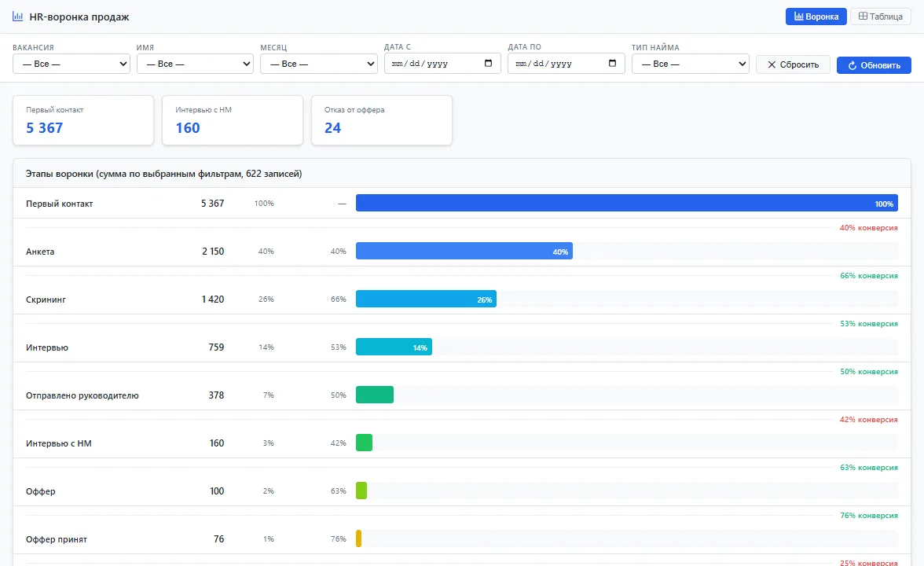Click the red 40% конверсия label
Viewport: 924px width, 566px height.
tap(869, 228)
